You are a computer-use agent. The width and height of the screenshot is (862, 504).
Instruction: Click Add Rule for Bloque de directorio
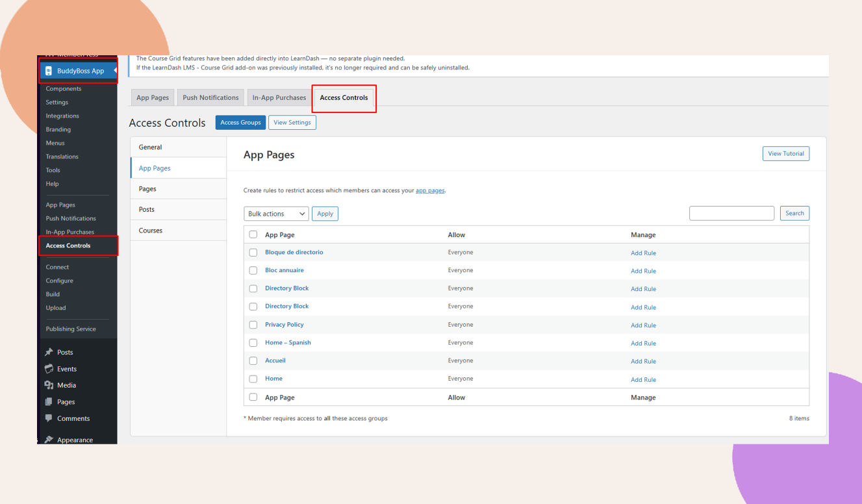pos(643,253)
